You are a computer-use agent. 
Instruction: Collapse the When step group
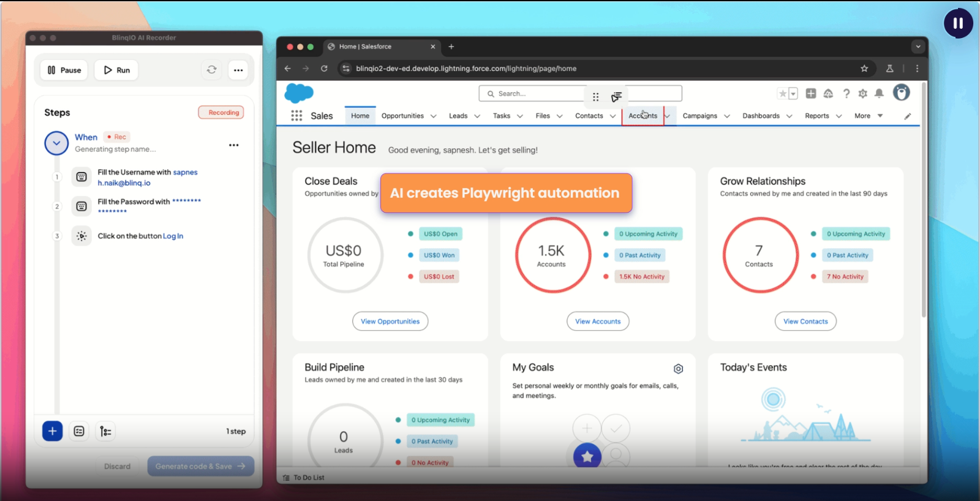[x=56, y=143]
